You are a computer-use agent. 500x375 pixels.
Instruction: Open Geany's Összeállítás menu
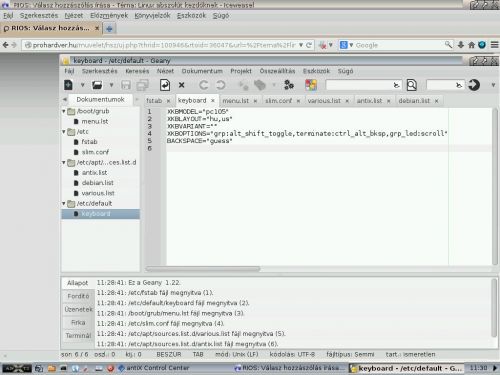pyautogui.click(x=277, y=71)
